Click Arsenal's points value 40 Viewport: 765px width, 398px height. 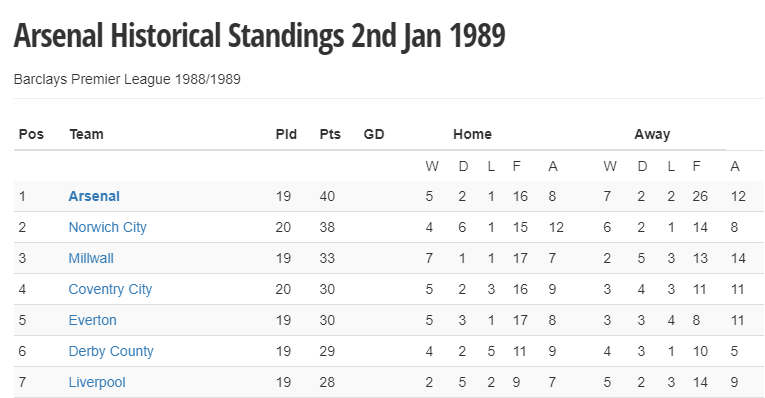327,196
